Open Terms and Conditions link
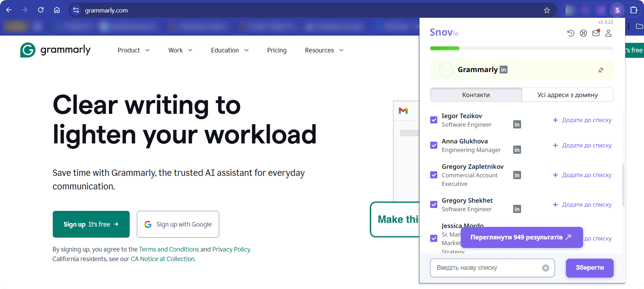 (169, 249)
